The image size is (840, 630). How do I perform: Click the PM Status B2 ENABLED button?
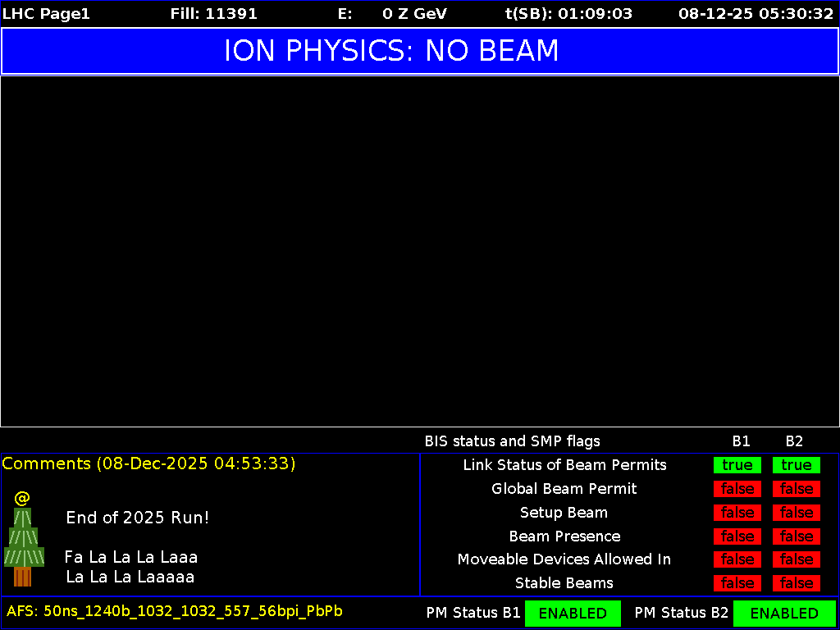tap(784, 613)
